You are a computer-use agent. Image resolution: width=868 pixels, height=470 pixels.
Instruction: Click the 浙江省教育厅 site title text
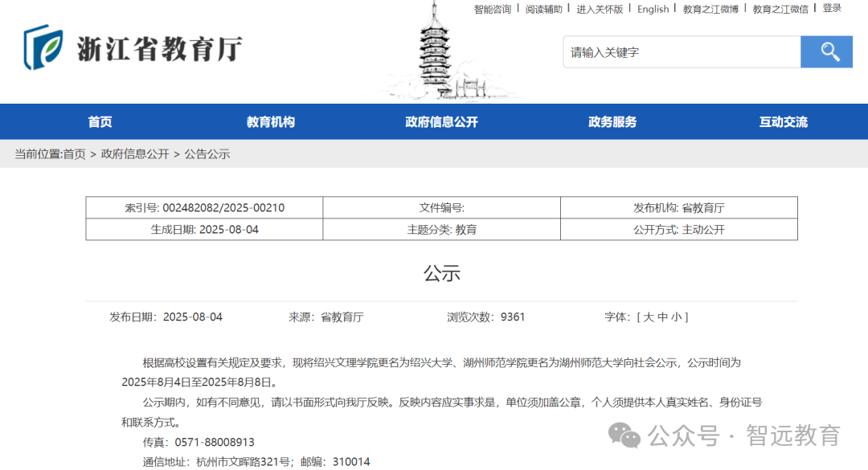click(159, 49)
